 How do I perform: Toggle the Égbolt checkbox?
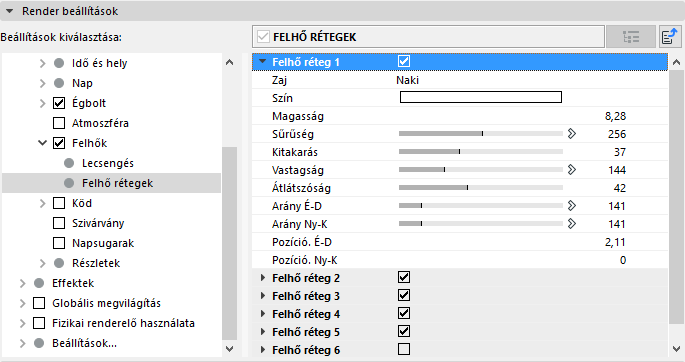tap(59, 103)
